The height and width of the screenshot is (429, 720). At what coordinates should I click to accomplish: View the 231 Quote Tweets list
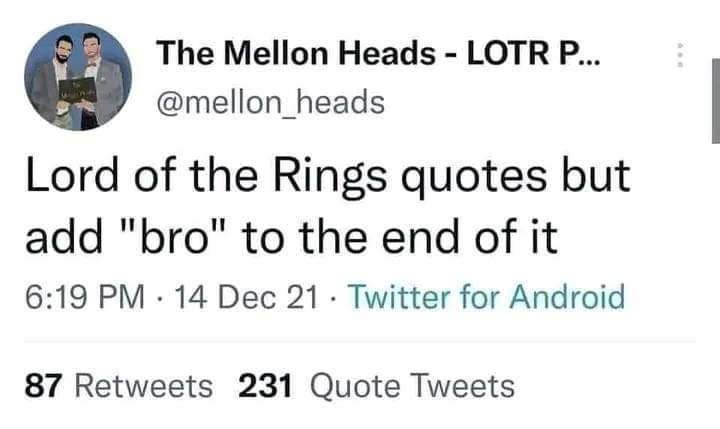[x=376, y=386]
